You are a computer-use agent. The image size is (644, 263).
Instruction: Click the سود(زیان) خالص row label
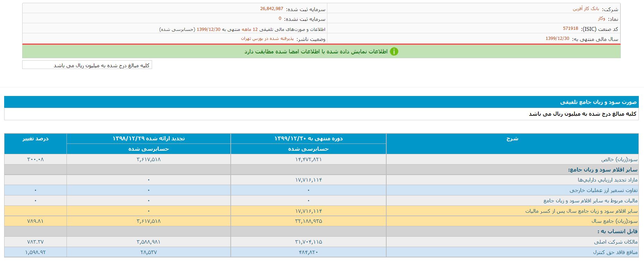619,159
